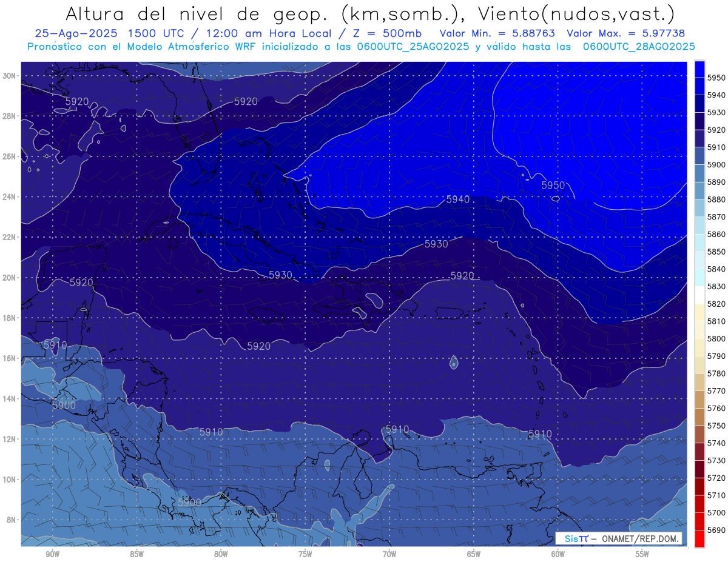Screen dimensions: 728x562
Task: Click the 60W longitude axis label
Action: click(x=558, y=554)
